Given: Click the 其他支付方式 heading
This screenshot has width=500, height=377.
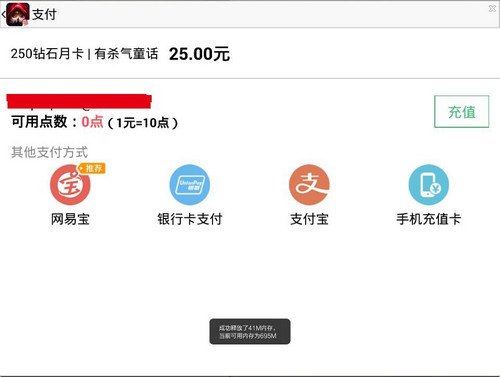Looking at the screenshot, I should (x=49, y=152).
